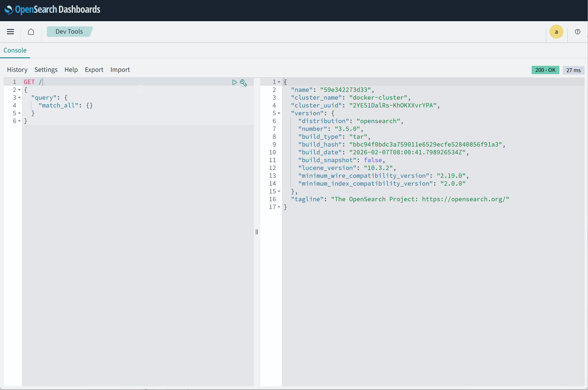This screenshot has width=588, height=390.
Task: Click minimum_wire_compatibility_version value 2.19.0
Action: (x=451, y=176)
